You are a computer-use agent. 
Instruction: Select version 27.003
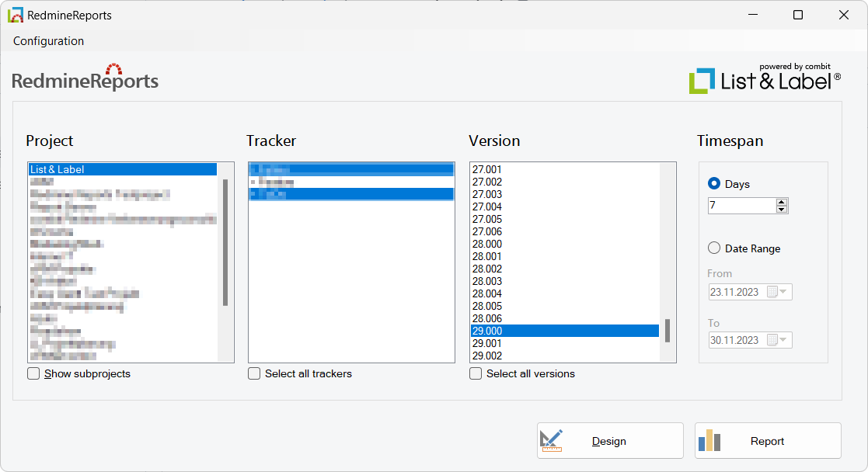coord(565,194)
